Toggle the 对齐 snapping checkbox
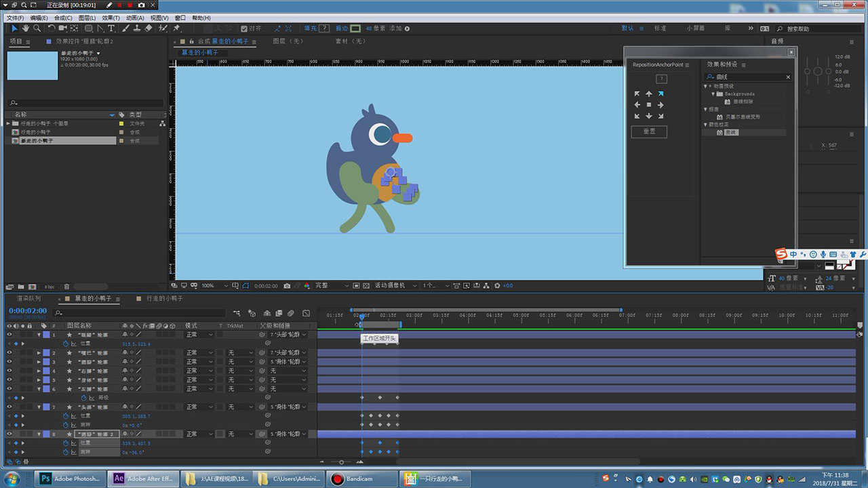Screen dimensions: 868x488 [245, 28]
